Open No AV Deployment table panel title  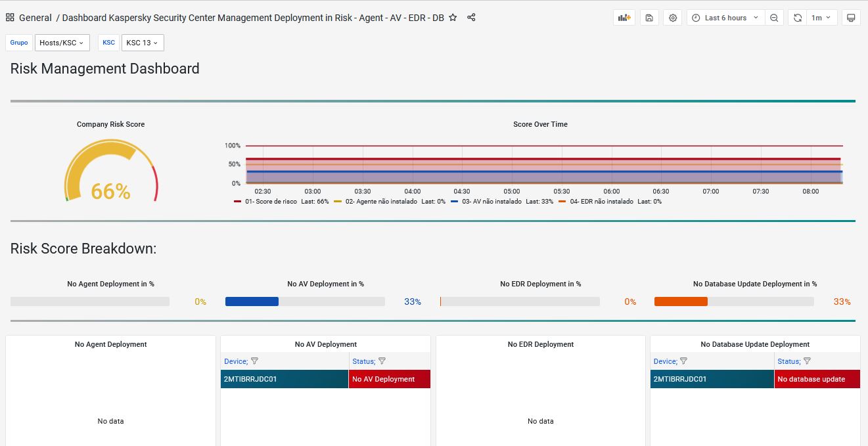tap(326, 344)
